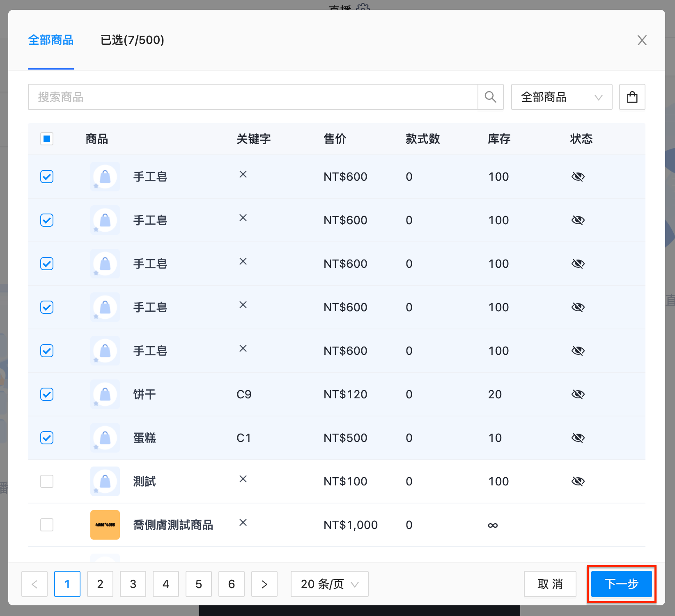Click the orange thumbnail of 喬側膚測試商品
Image resolution: width=675 pixels, height=616 pixels.
click(105, 525)
